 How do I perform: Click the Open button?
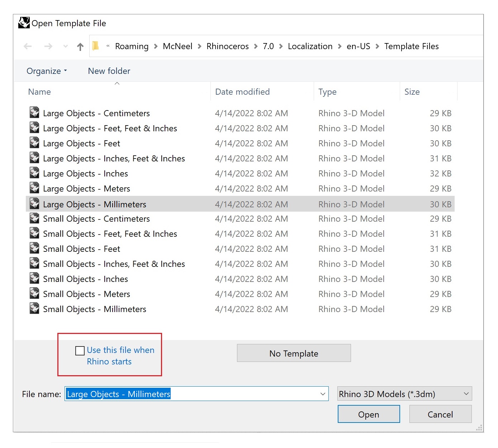point(369,414)
